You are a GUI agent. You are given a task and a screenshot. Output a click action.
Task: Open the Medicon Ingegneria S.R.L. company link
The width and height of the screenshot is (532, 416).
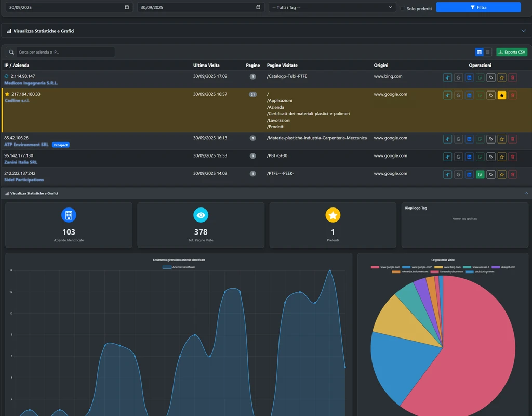pos(31,83)
